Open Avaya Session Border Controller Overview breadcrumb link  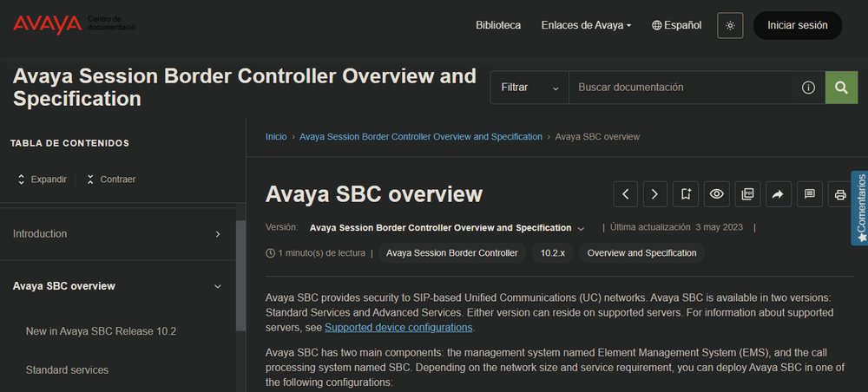coord(421,136)
